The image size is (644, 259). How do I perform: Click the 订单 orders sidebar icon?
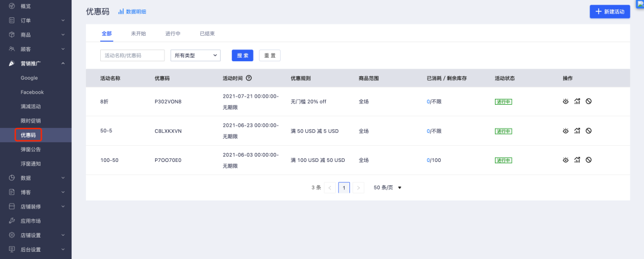(12, 20)
